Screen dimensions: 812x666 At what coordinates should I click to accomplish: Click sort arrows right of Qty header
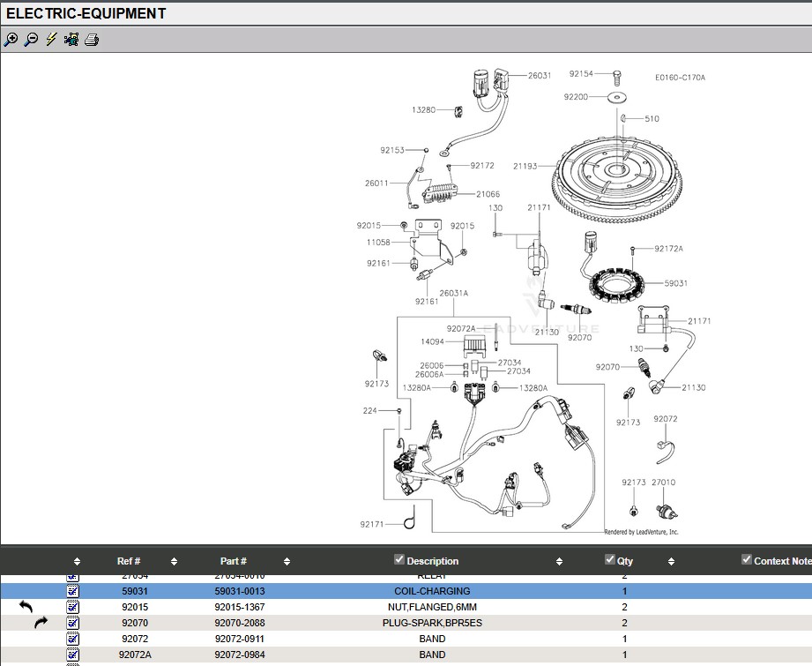click(671, 561)
